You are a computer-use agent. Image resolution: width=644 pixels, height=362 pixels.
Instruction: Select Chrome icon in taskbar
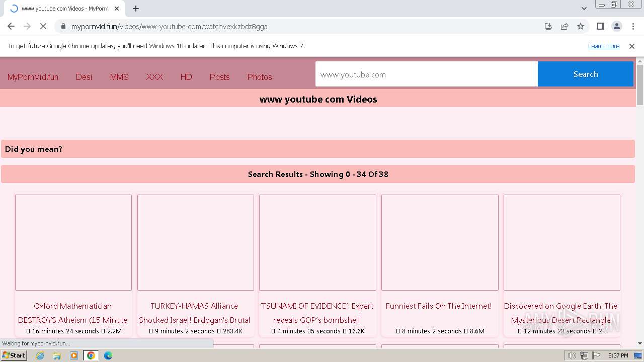click(x=91, y=355)
